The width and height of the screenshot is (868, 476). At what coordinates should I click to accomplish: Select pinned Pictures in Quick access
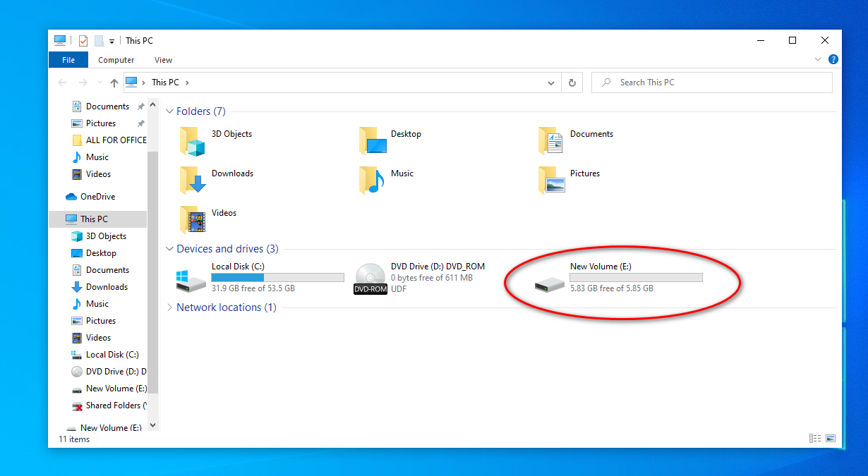(101, 123)
